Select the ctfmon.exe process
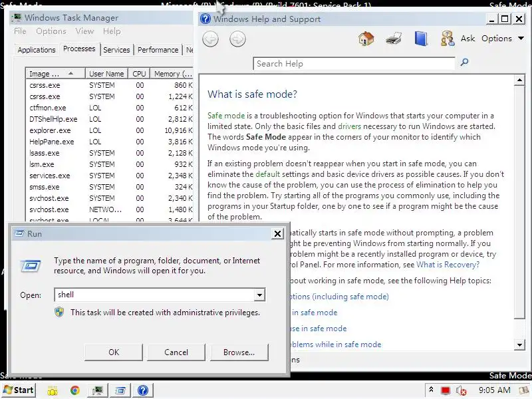 [110, 108]
